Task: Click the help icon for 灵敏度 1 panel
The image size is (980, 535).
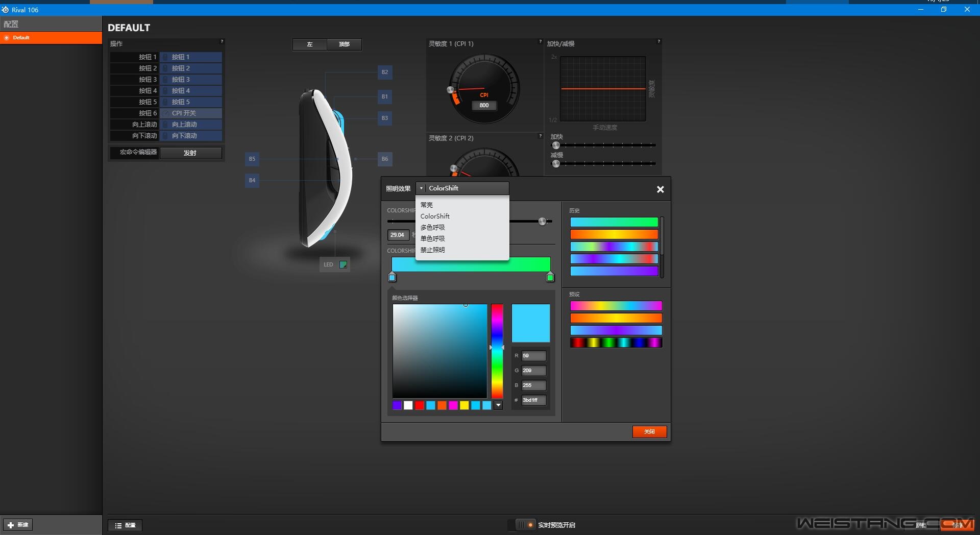Action: tap(540, 41)
